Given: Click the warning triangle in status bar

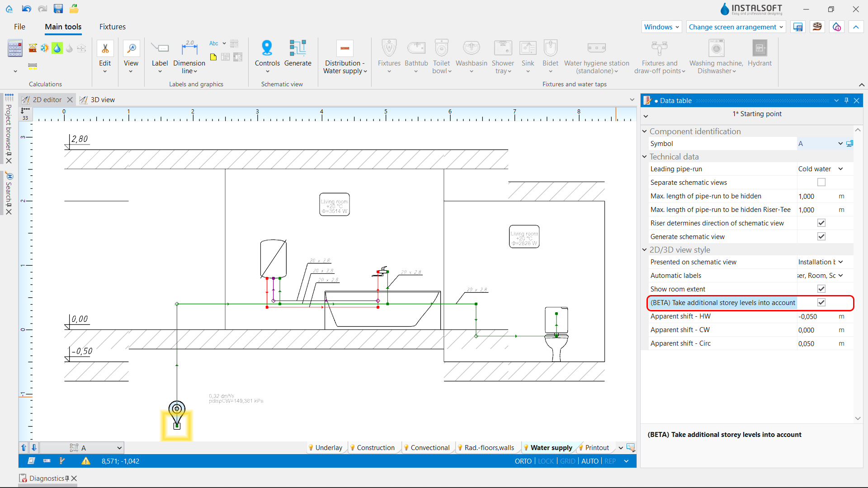Looking at the screenshot, I should (x=85, y=461).
